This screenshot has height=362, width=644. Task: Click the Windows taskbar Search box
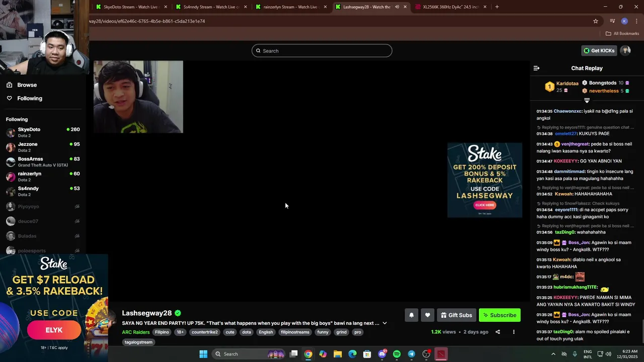click(x=249, y=354)
